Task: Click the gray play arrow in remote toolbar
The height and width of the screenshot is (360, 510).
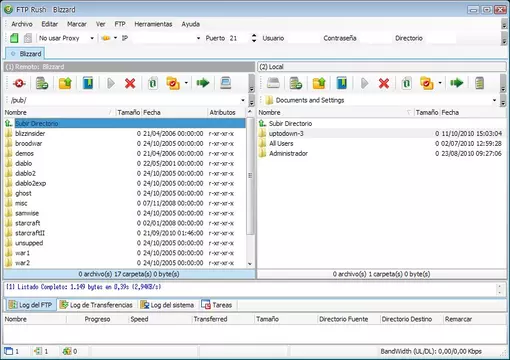Action: (x=111, y=83)
